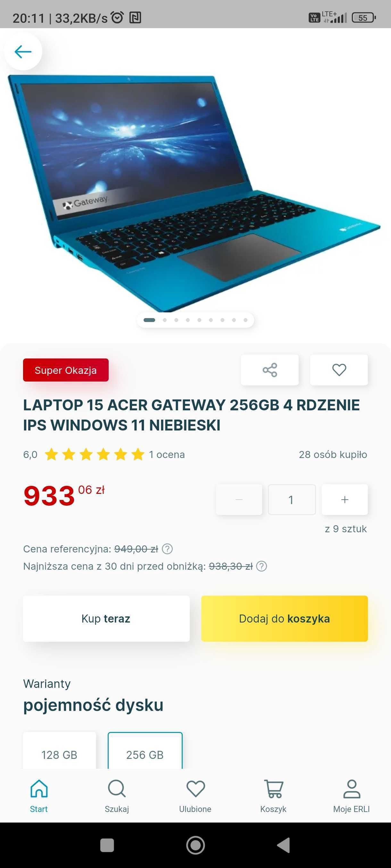
Task: Share this laptop offer
Action: (x=270, y=370)
